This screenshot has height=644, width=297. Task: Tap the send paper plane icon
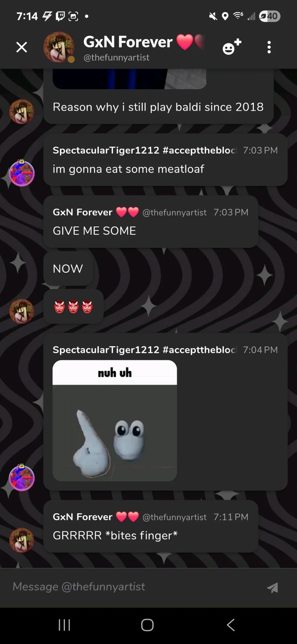point(273,588)
